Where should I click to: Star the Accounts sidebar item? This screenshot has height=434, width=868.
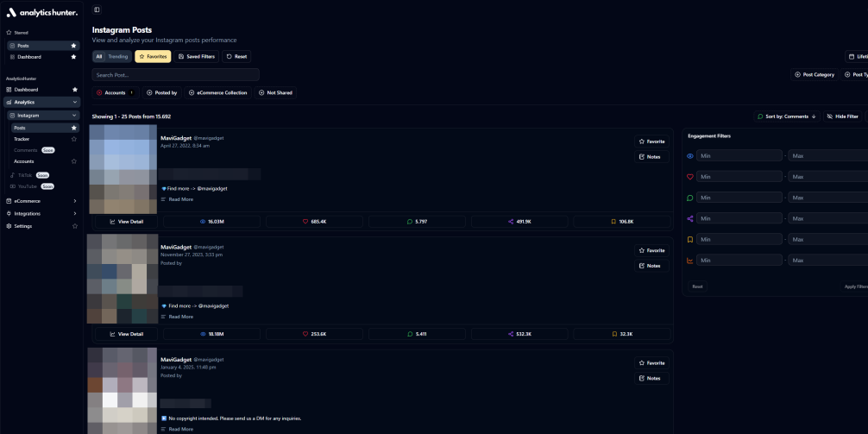(x=73, y=161)
